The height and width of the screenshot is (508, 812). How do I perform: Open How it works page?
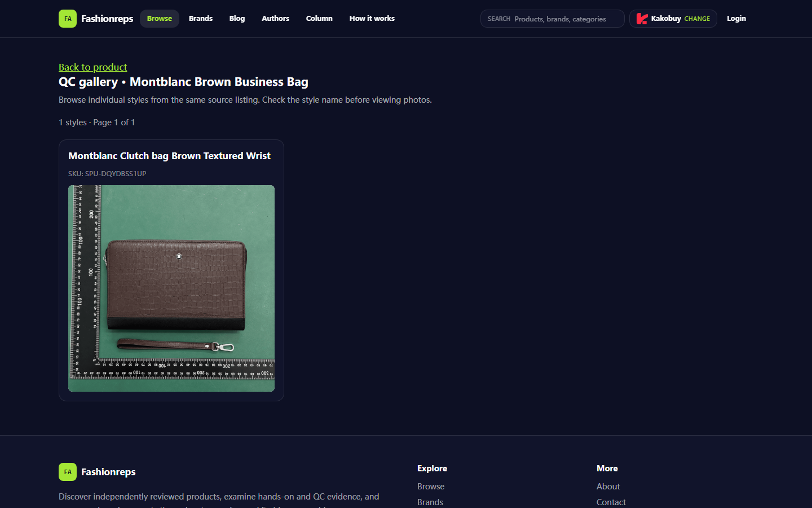click(x=372, y=19)
